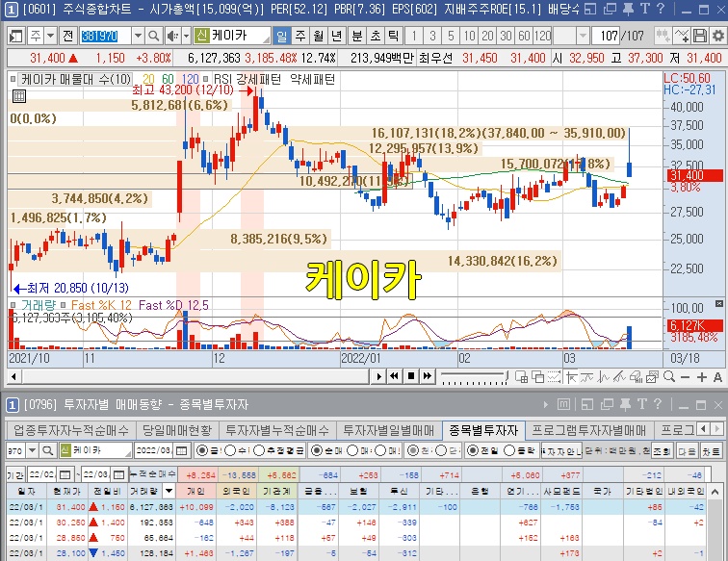Open the dropdown left of 107/107 count

584,36
